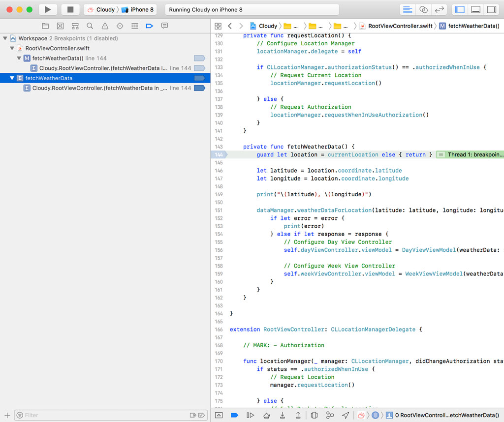Toggle the Utilities inspector panel
Viewport: 504px width, 422px height.
click(491, 9)
